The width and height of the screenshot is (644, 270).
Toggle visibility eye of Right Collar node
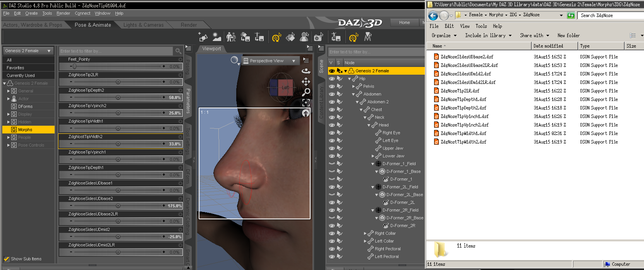332,233
